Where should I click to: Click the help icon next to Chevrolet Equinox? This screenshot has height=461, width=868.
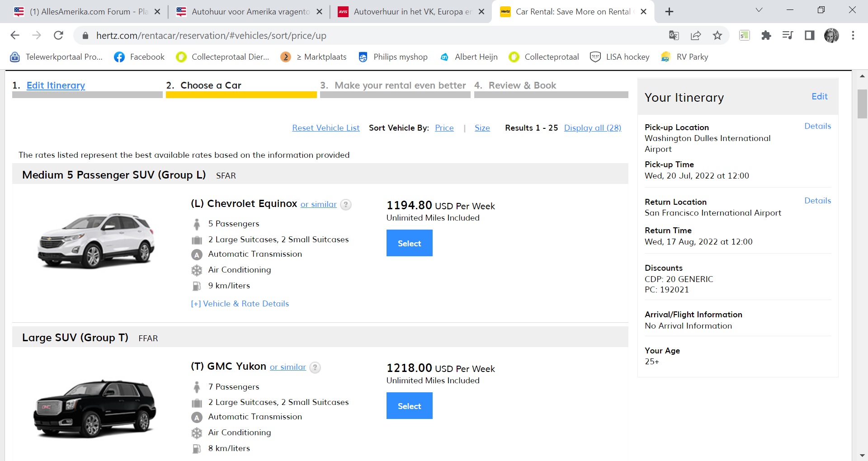(x=345, y=205)
